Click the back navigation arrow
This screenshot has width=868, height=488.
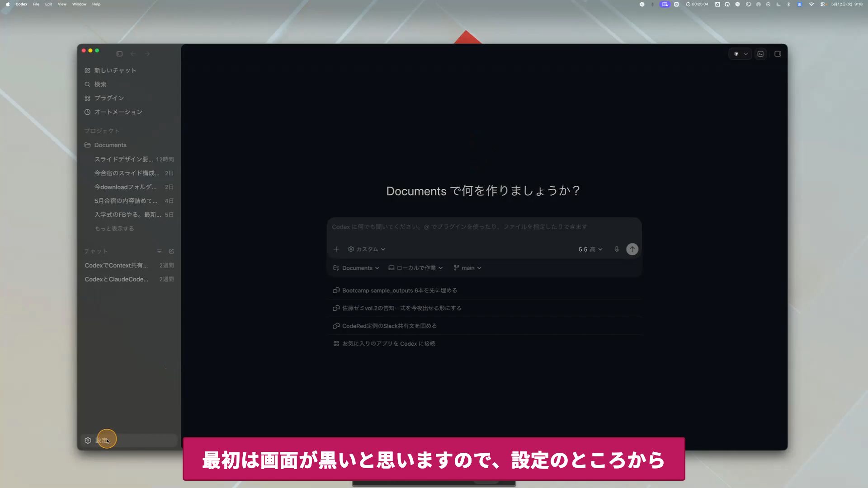coord(133,54)
